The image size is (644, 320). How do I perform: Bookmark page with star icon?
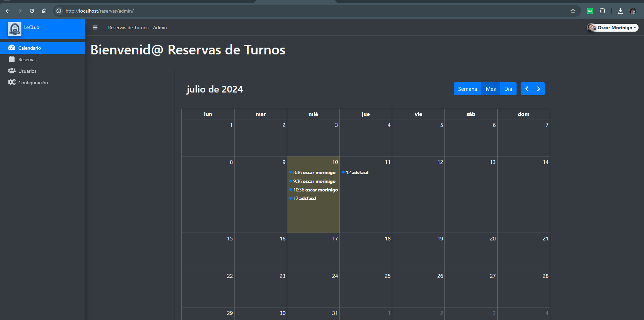click(x=573, y=11)
